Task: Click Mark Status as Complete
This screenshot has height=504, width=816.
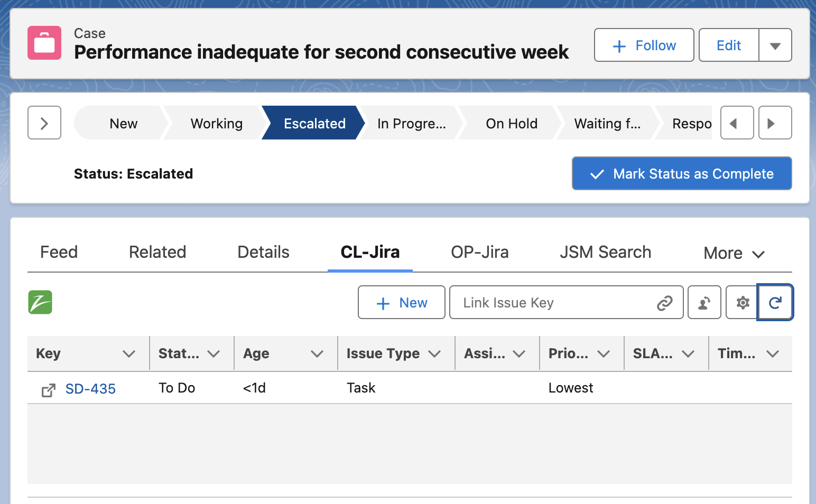Action: coord(681,174)
